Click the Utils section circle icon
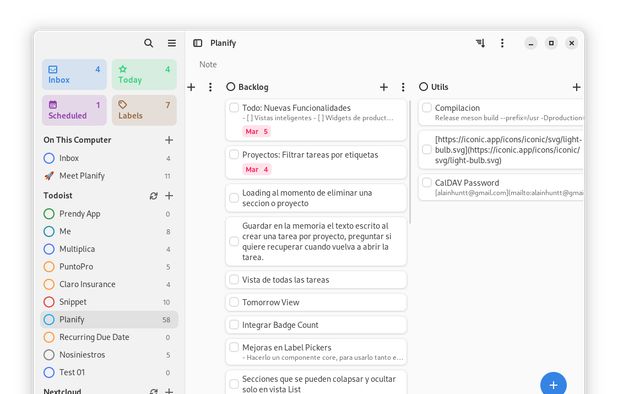The image size is (618, 394). coord(423,87)
